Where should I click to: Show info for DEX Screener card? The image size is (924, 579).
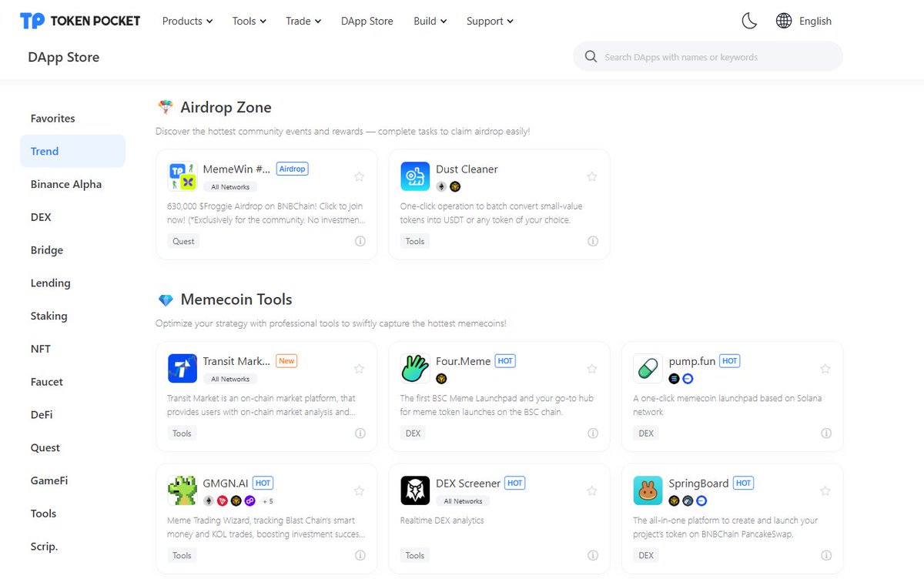pos(593,555)
